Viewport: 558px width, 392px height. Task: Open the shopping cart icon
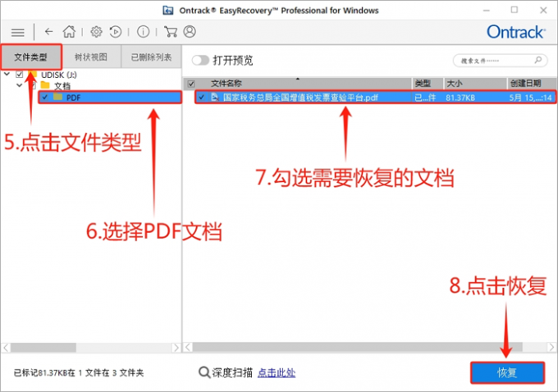(x=171, y=32)
